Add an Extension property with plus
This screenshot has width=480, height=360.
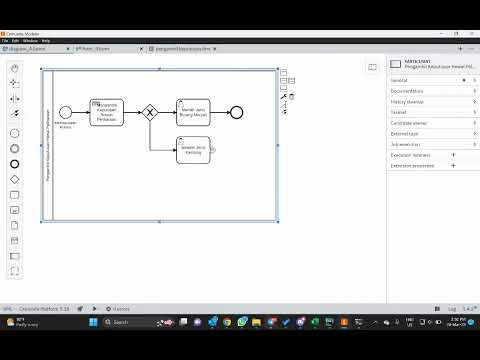pyautogui.click(x=453, y=166)
